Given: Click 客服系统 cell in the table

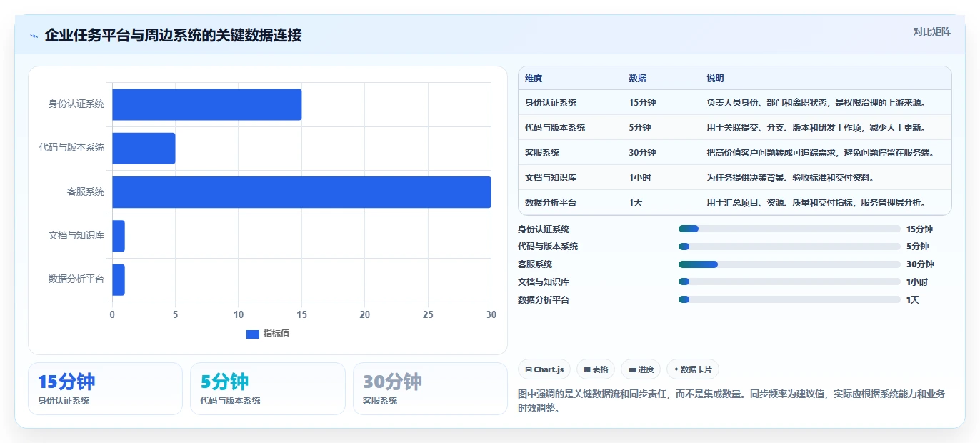Looking at the screenshot, I should click(542, 153).
